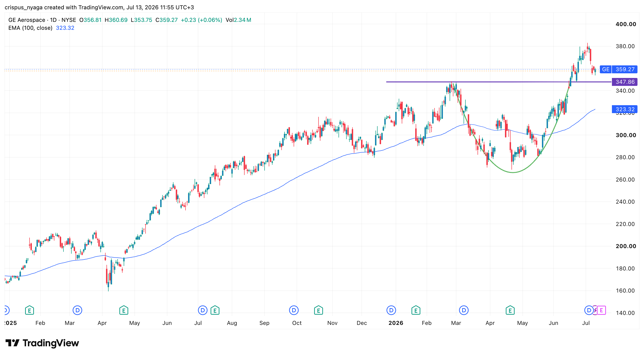Click the 180.00 price axis label
644x357 pixels.
coord(625,268)
